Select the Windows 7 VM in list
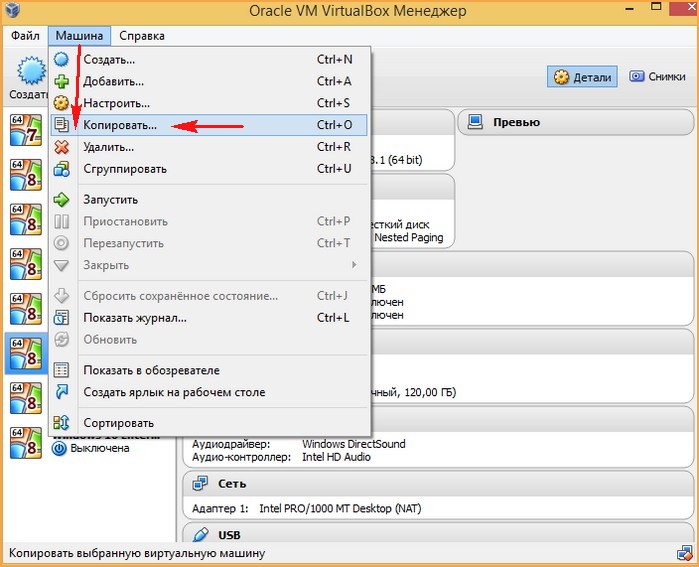Image resolution: width=699 pixels, height=567 pixels. [24, 130]
